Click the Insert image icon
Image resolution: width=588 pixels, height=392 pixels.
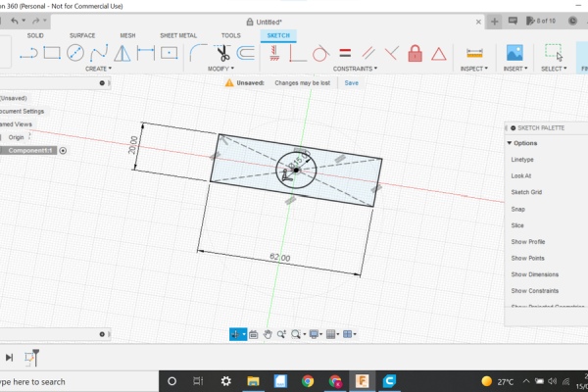pyautogui.click(x=514, y=53)
